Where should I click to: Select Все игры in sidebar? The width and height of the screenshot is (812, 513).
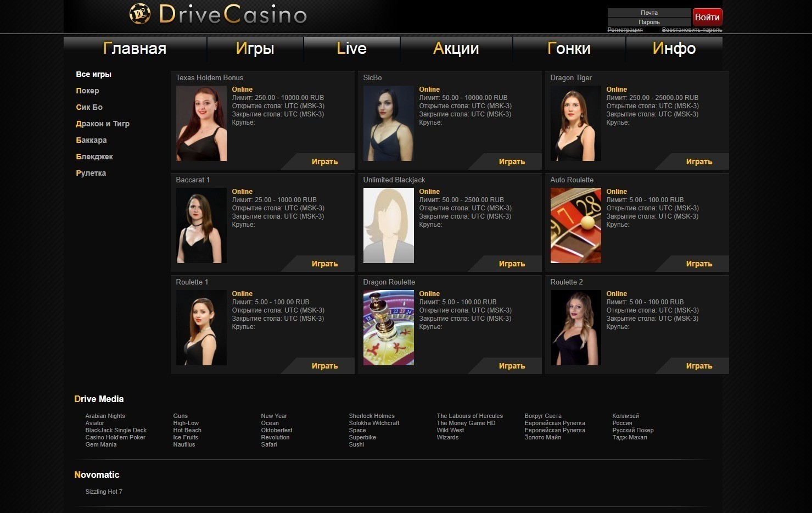[93, 74]
